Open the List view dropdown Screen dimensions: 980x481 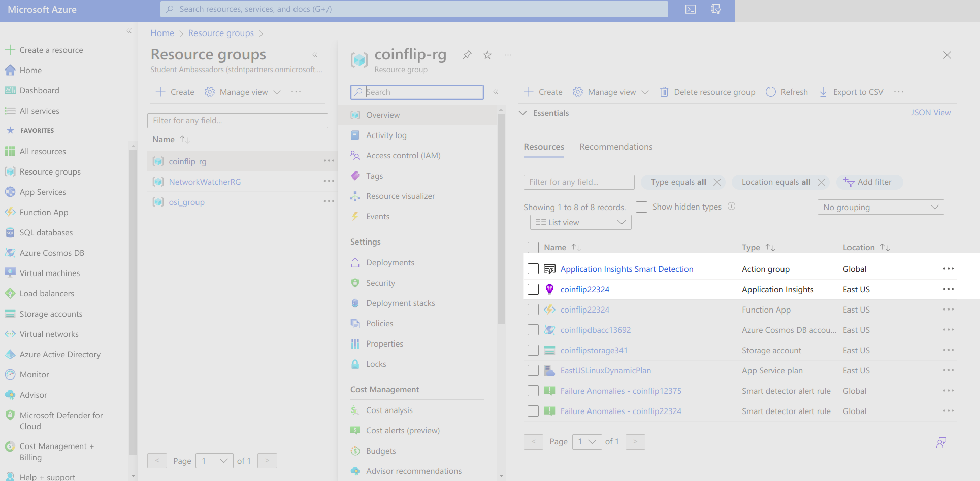point(580,222)
